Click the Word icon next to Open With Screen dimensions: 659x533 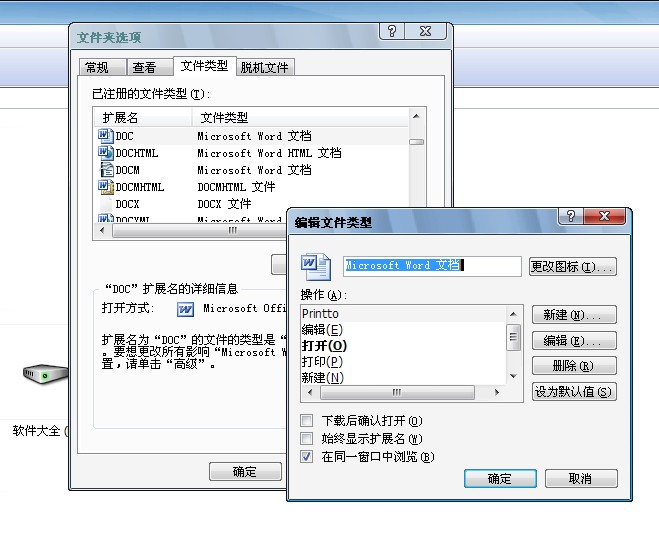tap(185, 310)
